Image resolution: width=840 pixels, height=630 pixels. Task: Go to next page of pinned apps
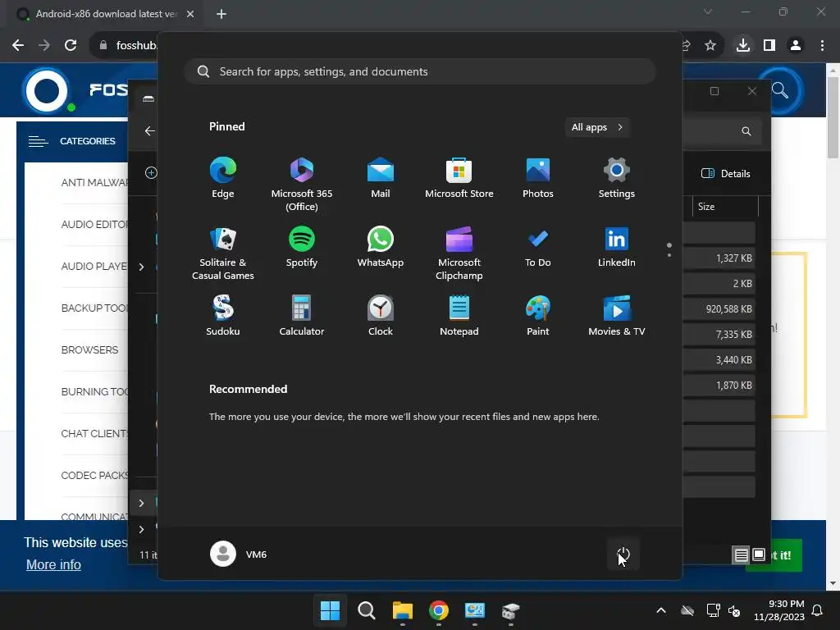669,255
